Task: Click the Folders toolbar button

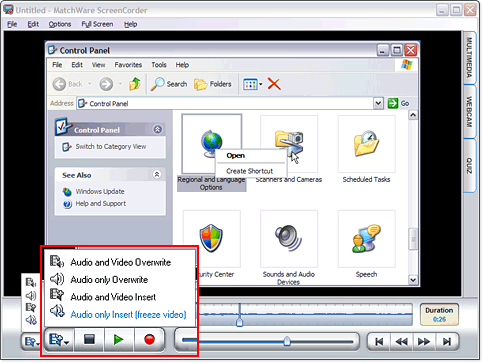Action: click(213, 84)
